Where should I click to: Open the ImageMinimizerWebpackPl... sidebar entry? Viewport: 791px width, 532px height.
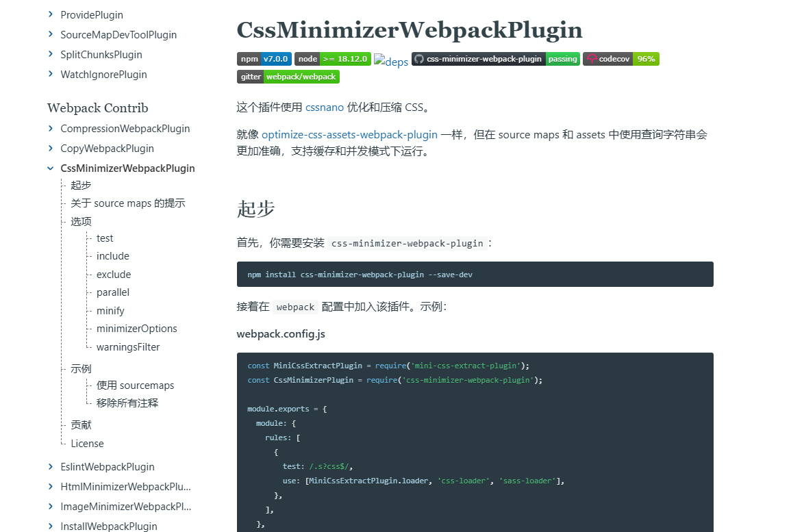(125, 507)
